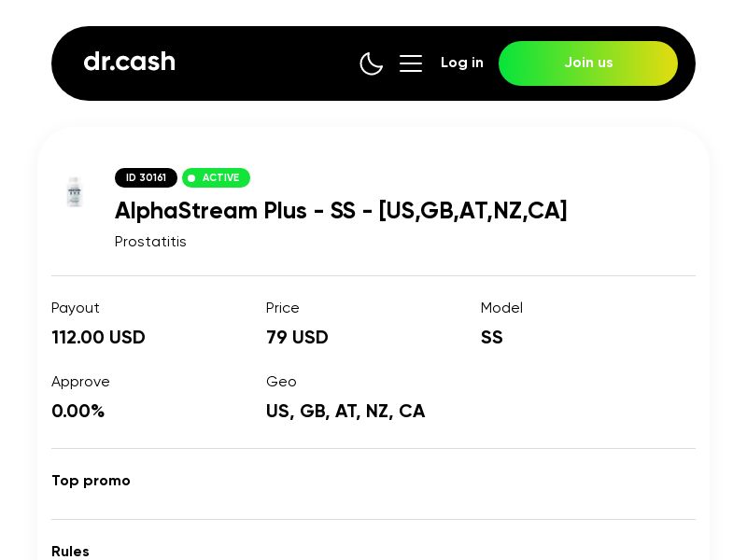Click the Payout column label
The height and width of the screenshot is (560, 747).
tap(76, 308)
